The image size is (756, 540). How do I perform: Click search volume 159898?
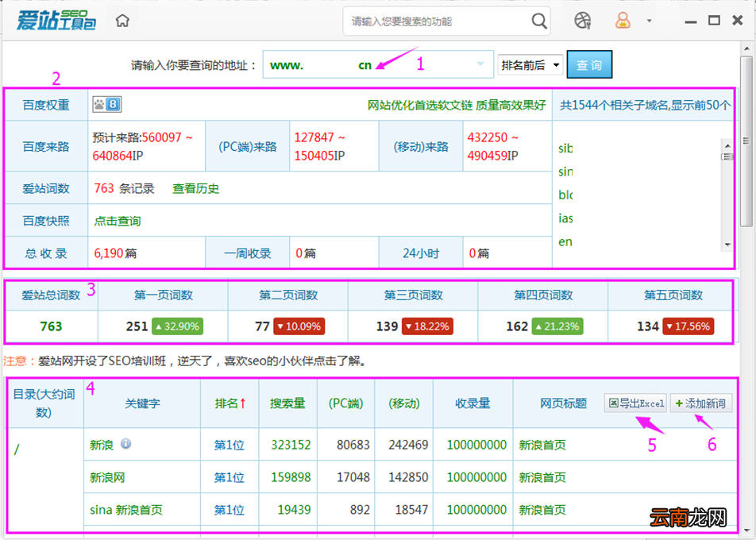[x=291, y=477]
